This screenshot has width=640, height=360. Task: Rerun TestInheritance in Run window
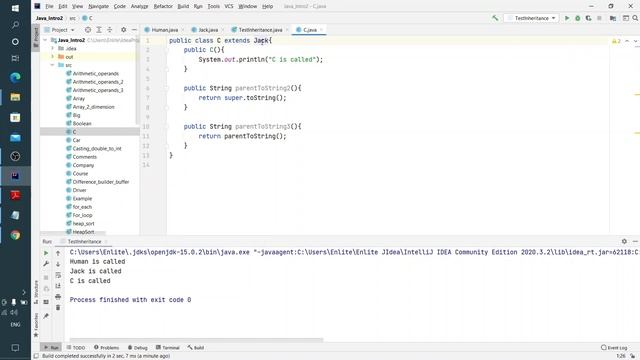[x=46, y=253]
